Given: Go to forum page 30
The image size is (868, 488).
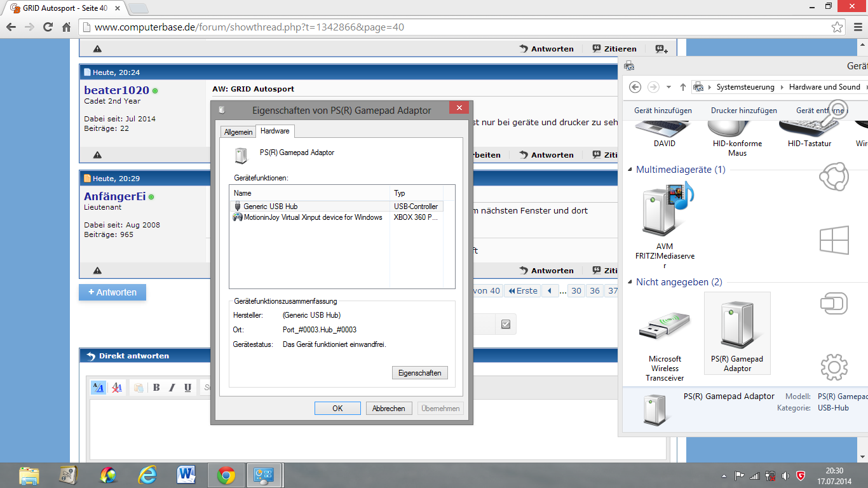Looking at the screenshot, I should (x=576, y=291).
